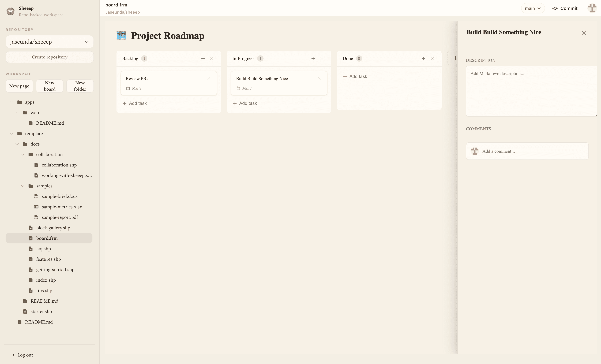Close the task detail panel
The height and width of the screenshot is (364, 601).
584,32
